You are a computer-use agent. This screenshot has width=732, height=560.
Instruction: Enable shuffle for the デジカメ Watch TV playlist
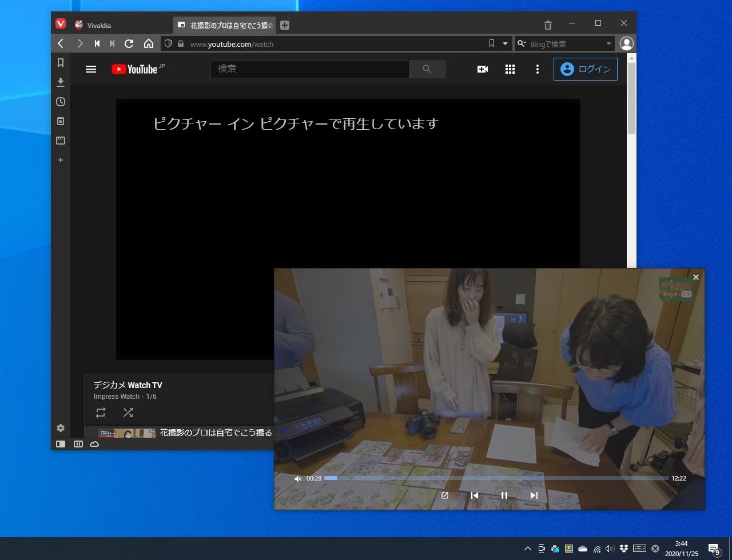pyautogui.click(x=128, y=413)
